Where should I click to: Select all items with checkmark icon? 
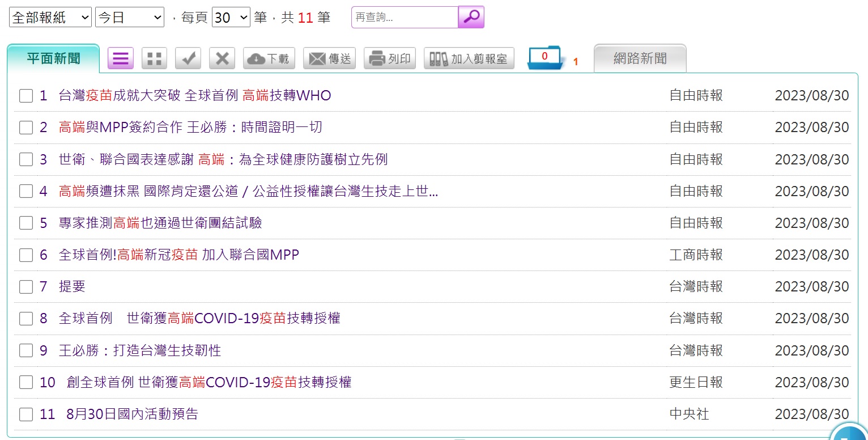point(188,58)
